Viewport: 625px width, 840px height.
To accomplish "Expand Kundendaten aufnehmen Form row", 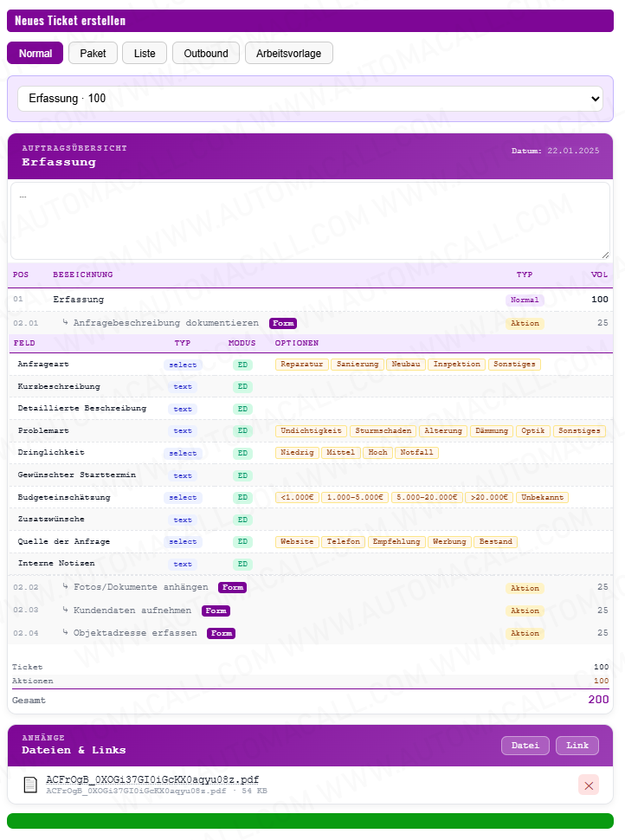I will pyautogui.click(x=132, y=611).
